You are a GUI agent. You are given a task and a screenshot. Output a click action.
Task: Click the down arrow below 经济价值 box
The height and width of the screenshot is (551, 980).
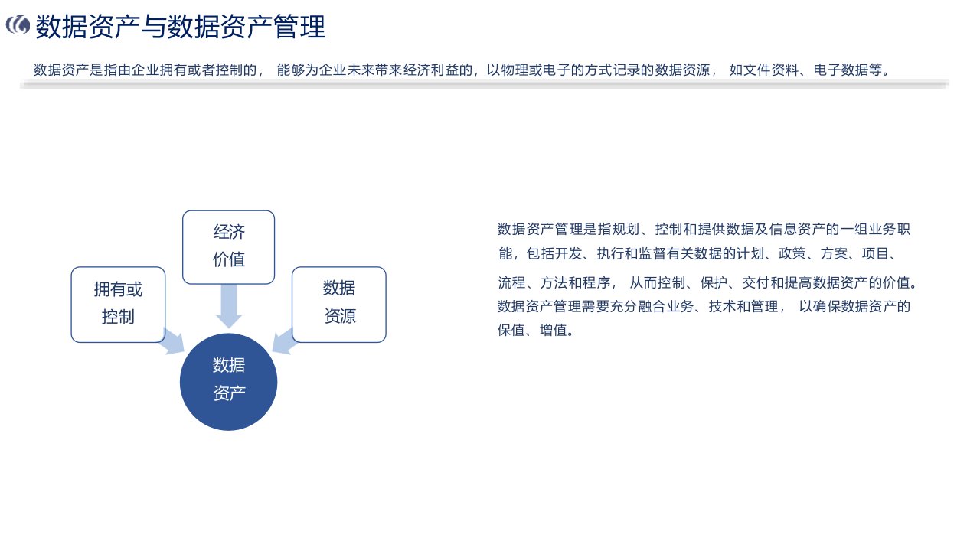(228, 305)
